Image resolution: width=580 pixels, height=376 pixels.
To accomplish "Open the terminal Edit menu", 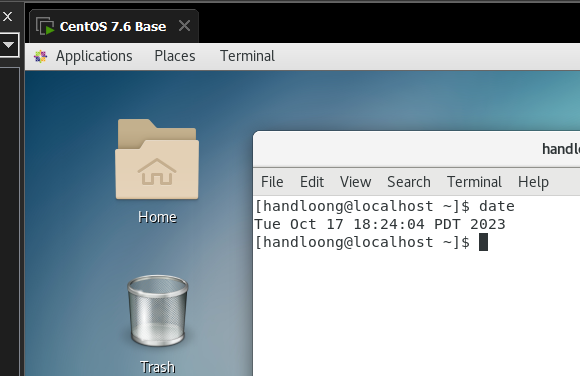I will coord(311,182).
